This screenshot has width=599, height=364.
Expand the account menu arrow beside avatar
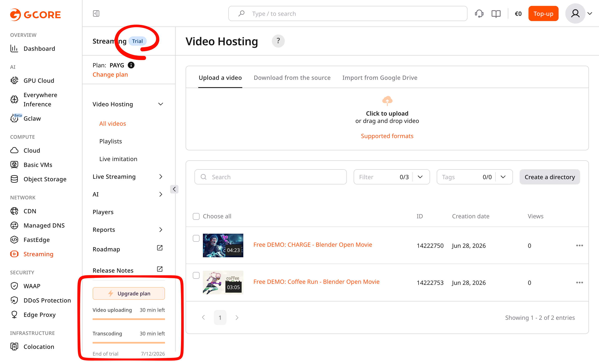590,14
